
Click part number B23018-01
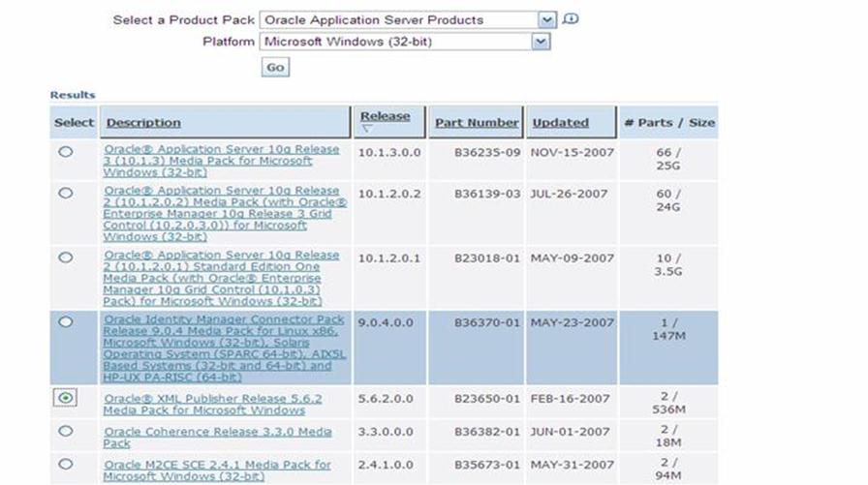(x=487, y=258)
